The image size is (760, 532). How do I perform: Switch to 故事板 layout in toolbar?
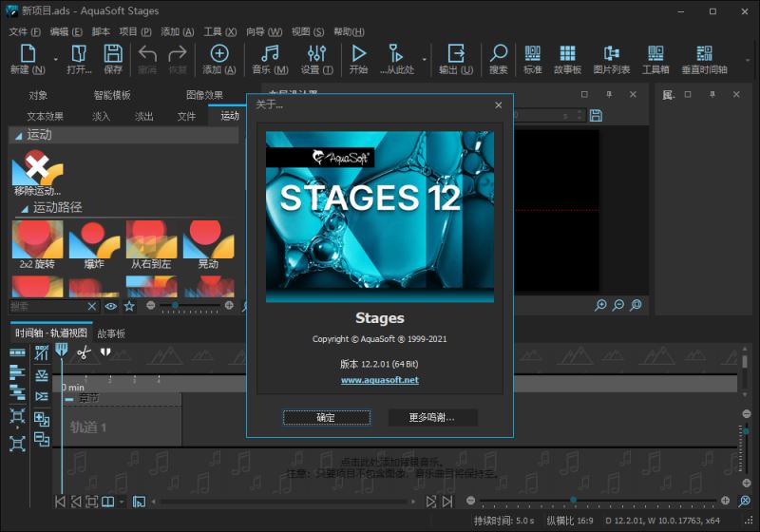tap(567, 53)
